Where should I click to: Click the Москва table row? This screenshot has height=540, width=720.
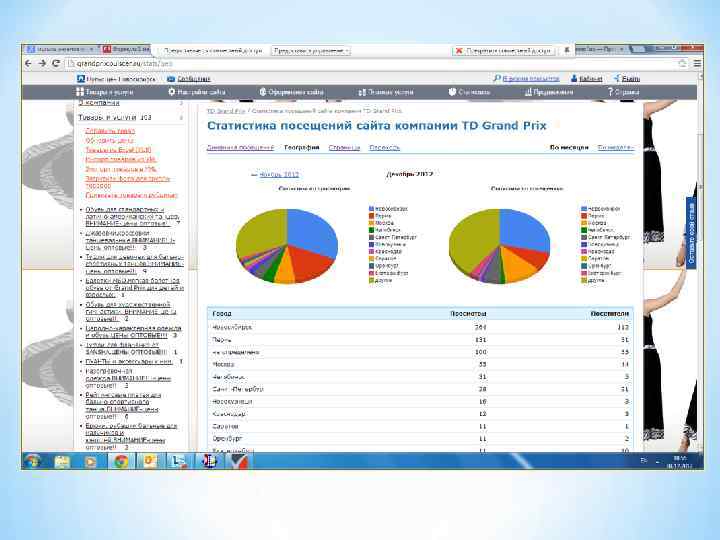tap(420, 364)
